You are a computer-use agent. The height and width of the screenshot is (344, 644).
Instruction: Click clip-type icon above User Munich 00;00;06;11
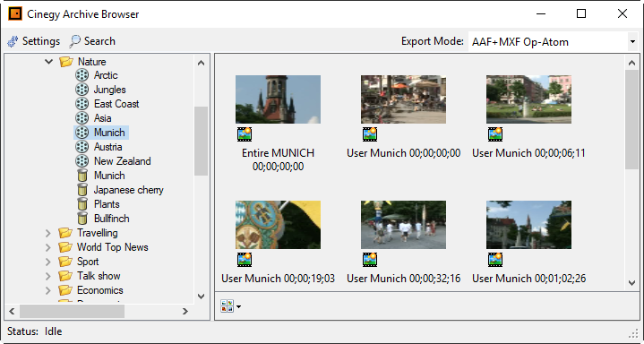495,134
